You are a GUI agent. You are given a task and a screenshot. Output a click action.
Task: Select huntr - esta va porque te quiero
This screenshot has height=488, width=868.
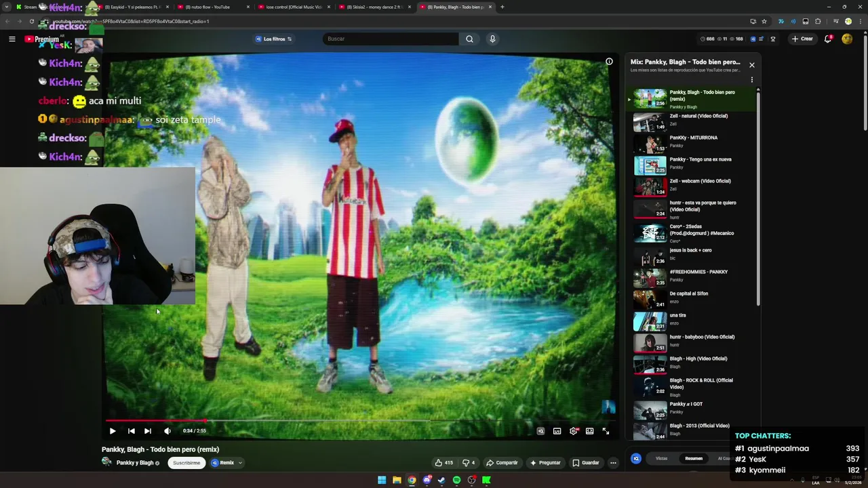tap(693, 209)
